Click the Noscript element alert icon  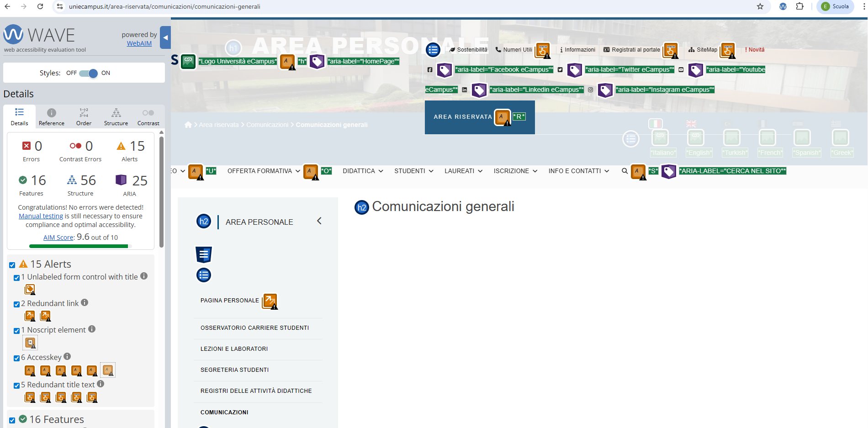pos(30,343)
